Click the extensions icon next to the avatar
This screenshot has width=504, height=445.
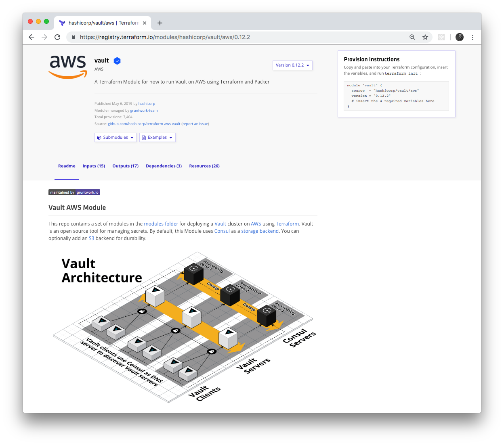441,37
